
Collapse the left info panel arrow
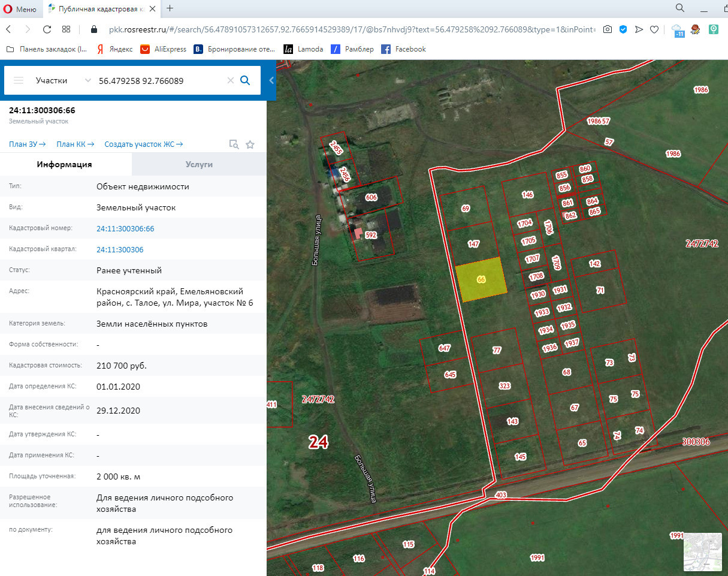pyautogui.click(x=271, y=80)
